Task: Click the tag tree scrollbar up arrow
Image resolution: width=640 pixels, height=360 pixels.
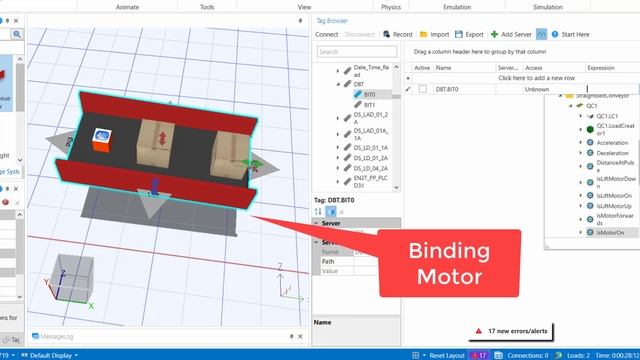Action: click(396, 67)
